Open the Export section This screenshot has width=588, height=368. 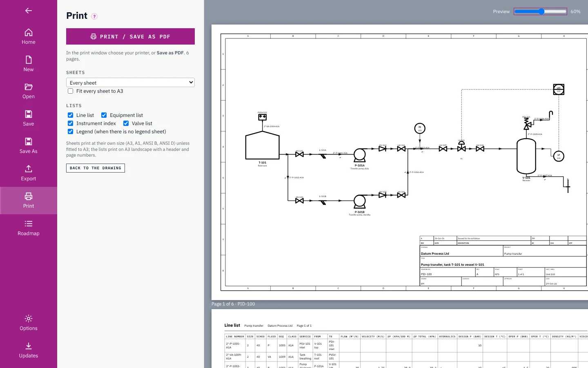pyautogui.click(x=29, y=173)
